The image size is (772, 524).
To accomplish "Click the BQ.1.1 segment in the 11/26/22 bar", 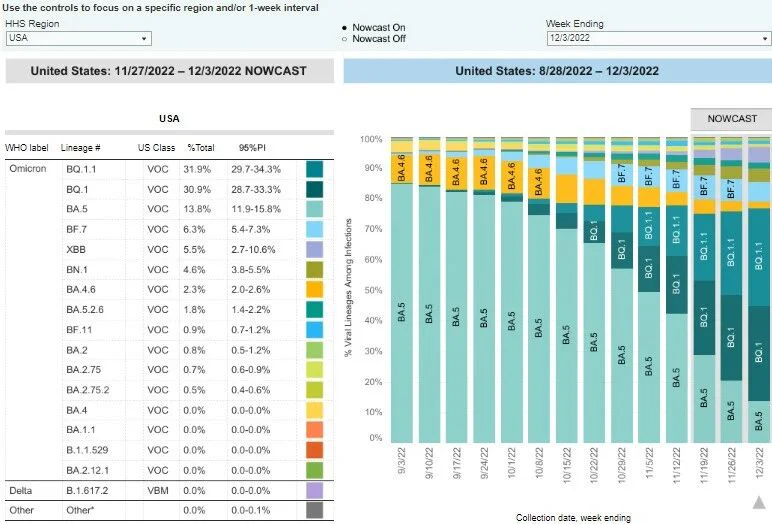I will 731,253.
